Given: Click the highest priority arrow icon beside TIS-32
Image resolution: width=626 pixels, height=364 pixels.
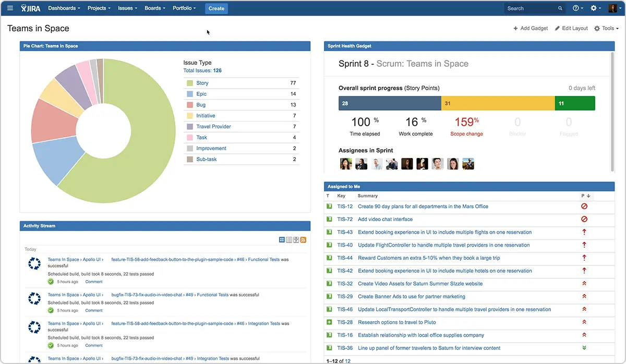Looking at the screenshot, I should click(584, 284).
